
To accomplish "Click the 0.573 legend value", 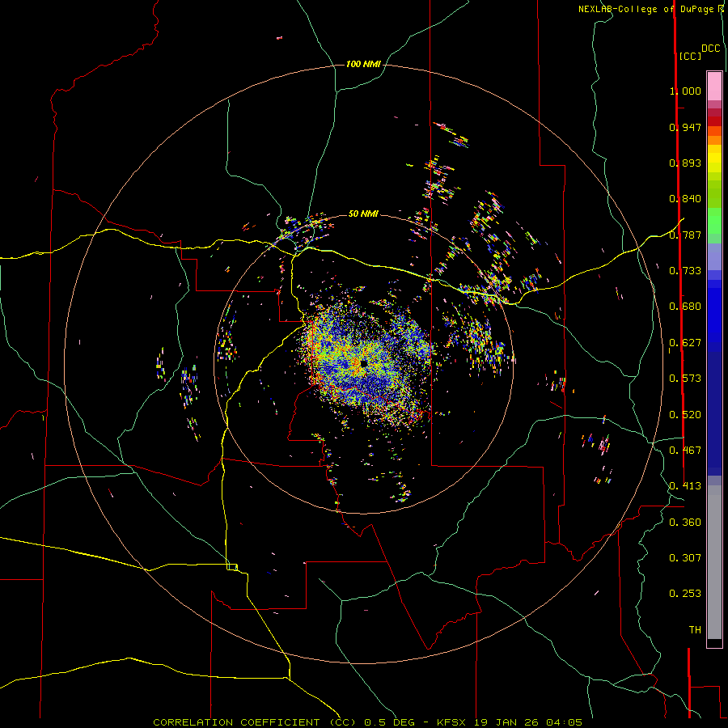I will [x=685, y=379].
